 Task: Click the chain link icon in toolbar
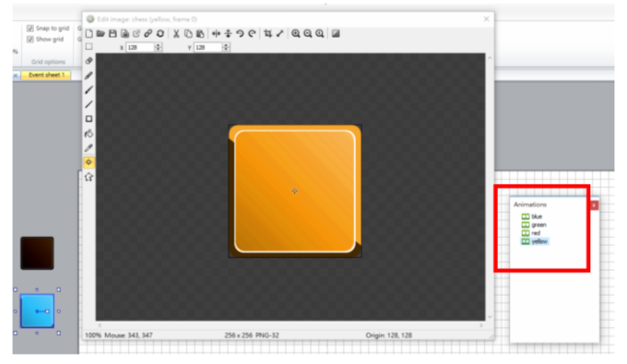click(x=148, y=33)
